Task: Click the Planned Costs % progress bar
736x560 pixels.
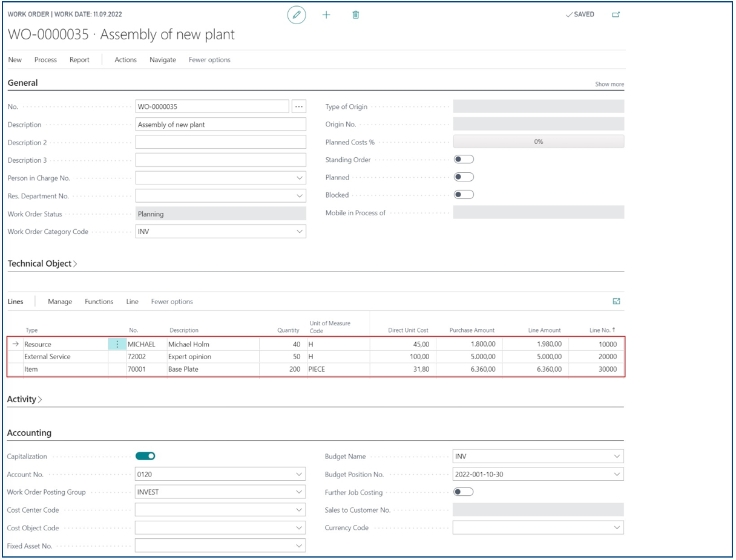Action: coord(539,142)
